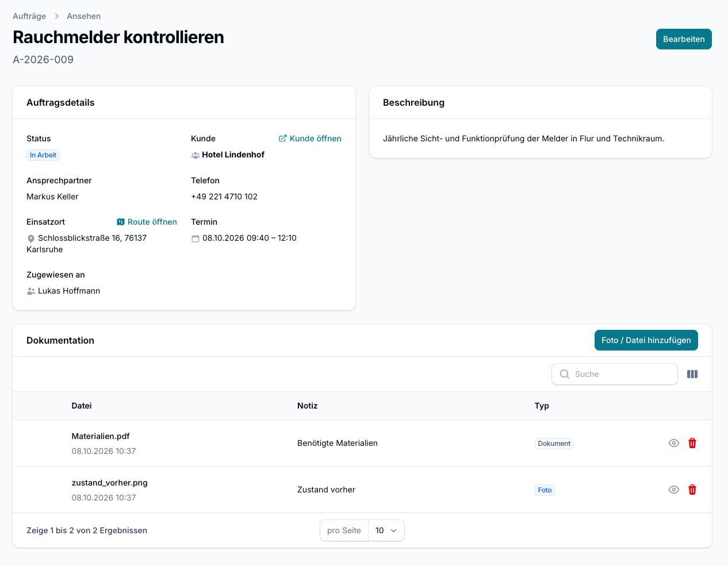Click the Markus Keller contact name
Screen dimensions: 728x566
pyautogui.click(x=52, y=197)
